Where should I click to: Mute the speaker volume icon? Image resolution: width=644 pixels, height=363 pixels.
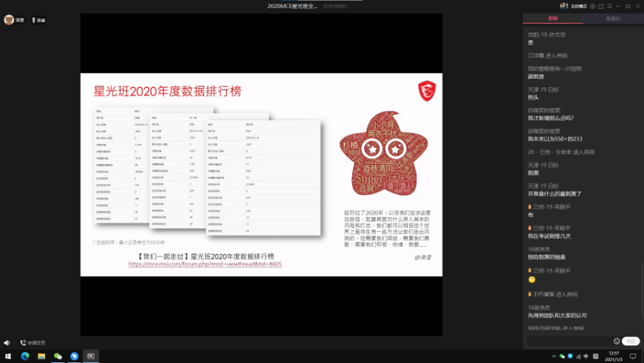(7, 342)
